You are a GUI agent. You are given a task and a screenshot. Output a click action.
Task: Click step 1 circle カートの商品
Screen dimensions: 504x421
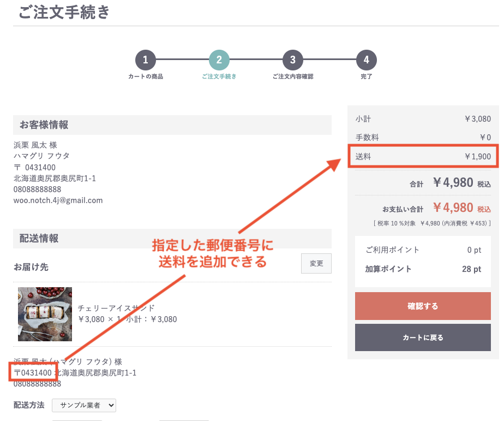(145, 60)
